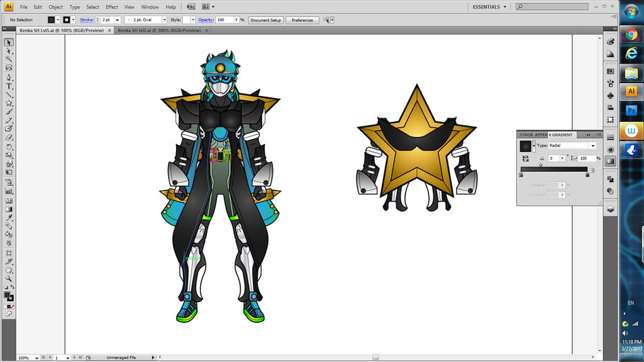
Task: Select the Type tool
Action: (x=9, y=86)
